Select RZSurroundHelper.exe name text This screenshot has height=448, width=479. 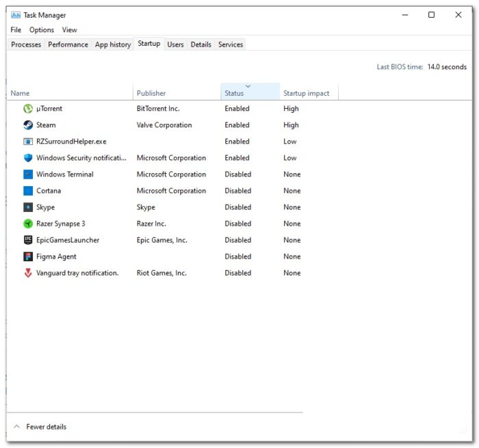pyautogui.click(x=71, y=142)
